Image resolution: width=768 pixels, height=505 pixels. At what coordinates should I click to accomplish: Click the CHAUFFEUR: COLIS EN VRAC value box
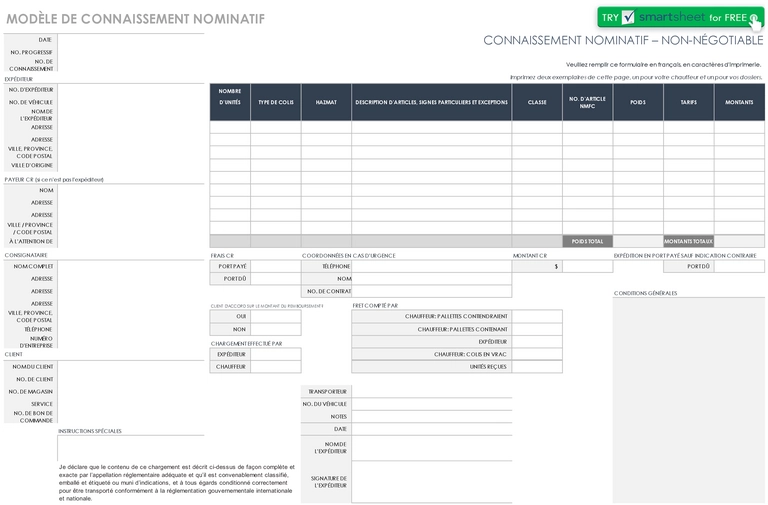click(x=537, y=354)
